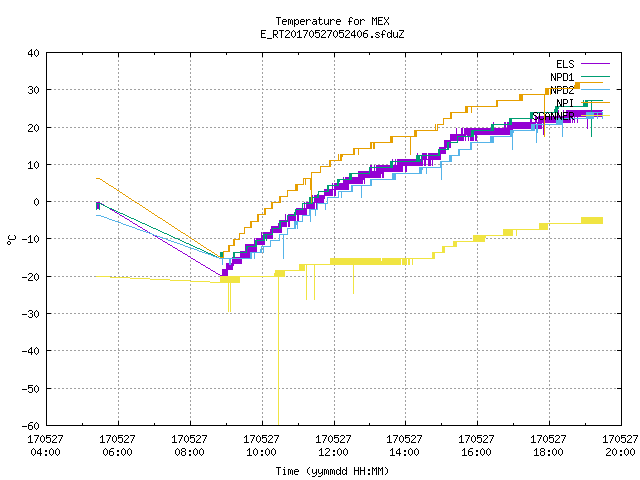The width and height of the screenshot is (640, 480).
Task: Click the y-axis value 10
Action: tap(33, 165)
